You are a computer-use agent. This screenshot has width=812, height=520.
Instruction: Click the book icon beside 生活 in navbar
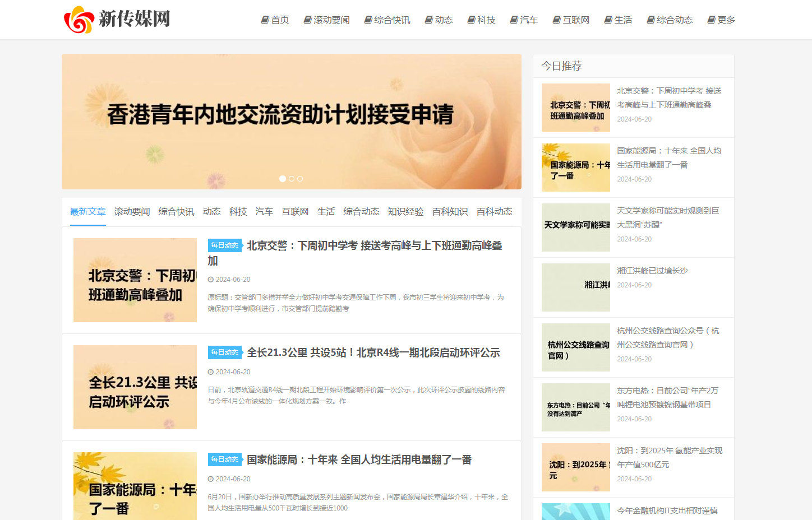[608, 20]
